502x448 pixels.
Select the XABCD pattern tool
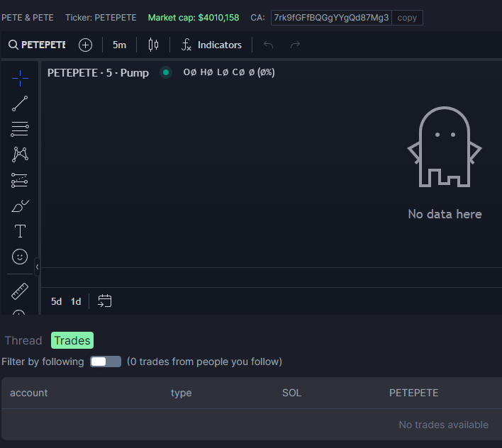pos(20,155)
